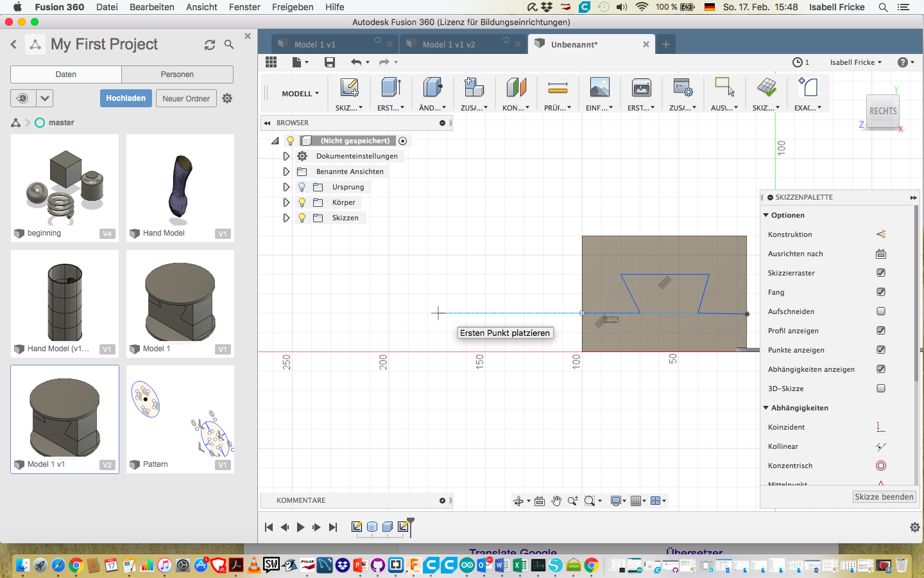Toggle the Skizzierraster checkbox

click(x=881, y=273)
